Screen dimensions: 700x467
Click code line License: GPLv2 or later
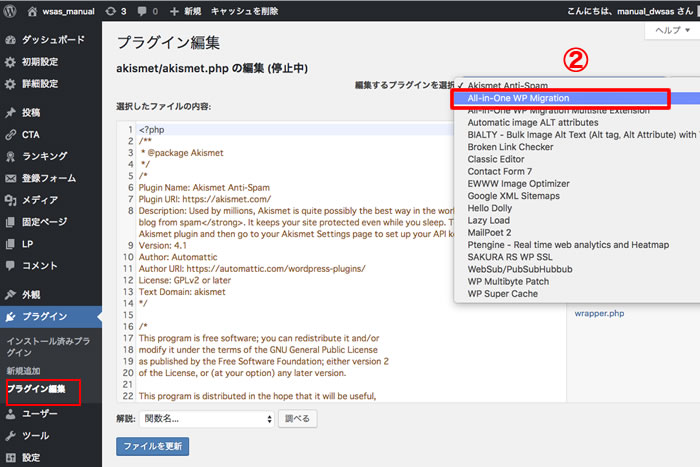184,280
